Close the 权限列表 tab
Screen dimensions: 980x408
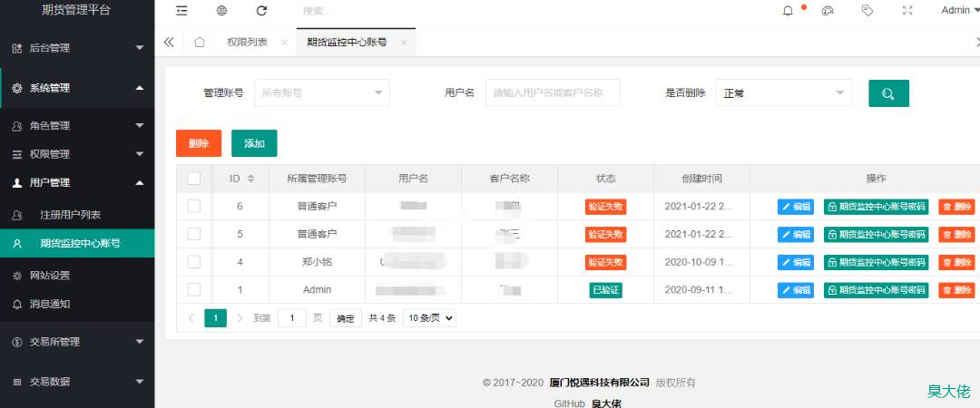(284, 43)
